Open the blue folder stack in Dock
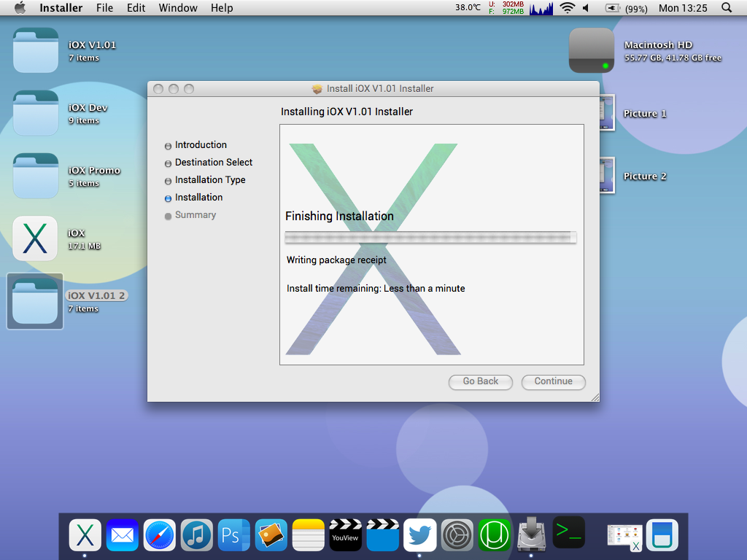Image resolution: width=747 pixels, height=560 pixels. click(662, 534)
